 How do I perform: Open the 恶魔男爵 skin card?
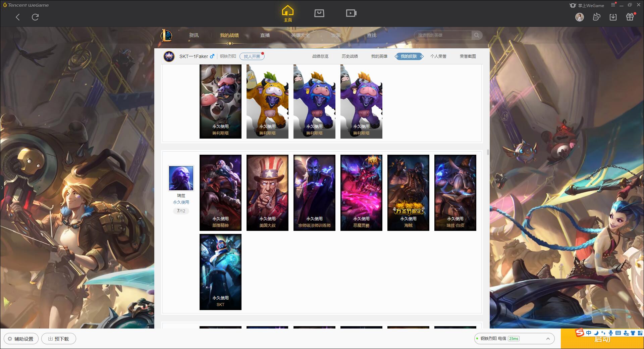(x=361, y=193)
